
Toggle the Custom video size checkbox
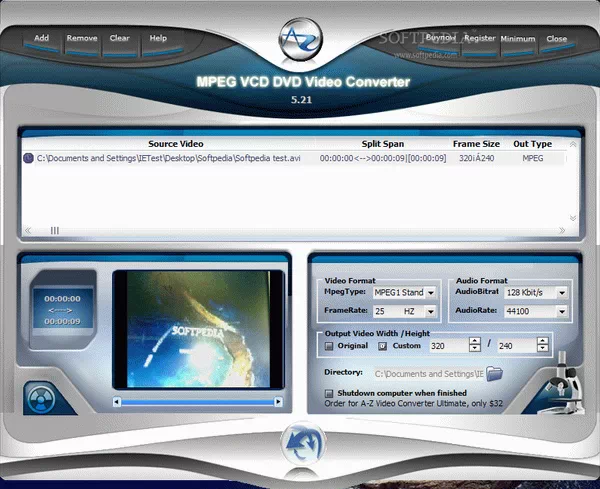382,346
